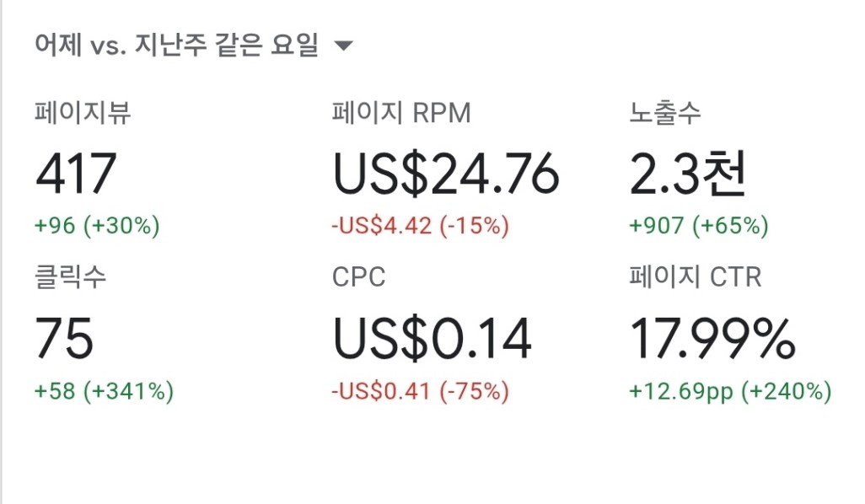Select the 페이지 CTR metric label
This screenshot has height=504, width=865.
[695, 276]
